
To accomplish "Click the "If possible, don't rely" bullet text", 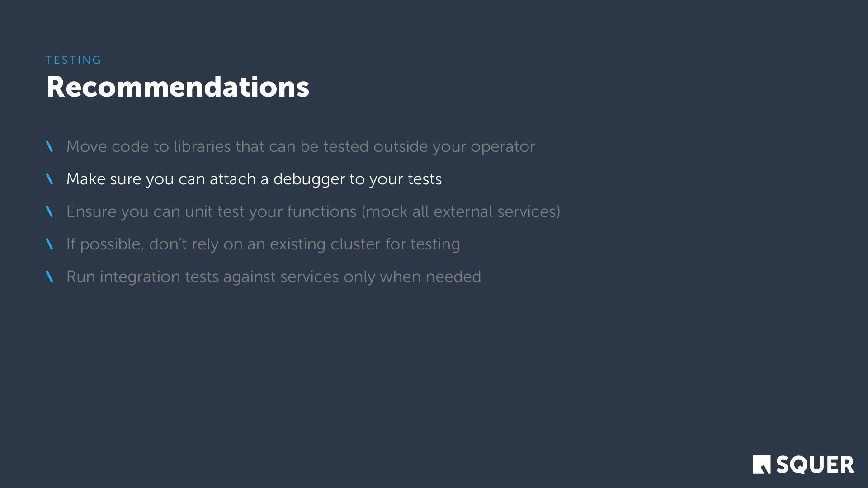I will (x=263, y=244).
